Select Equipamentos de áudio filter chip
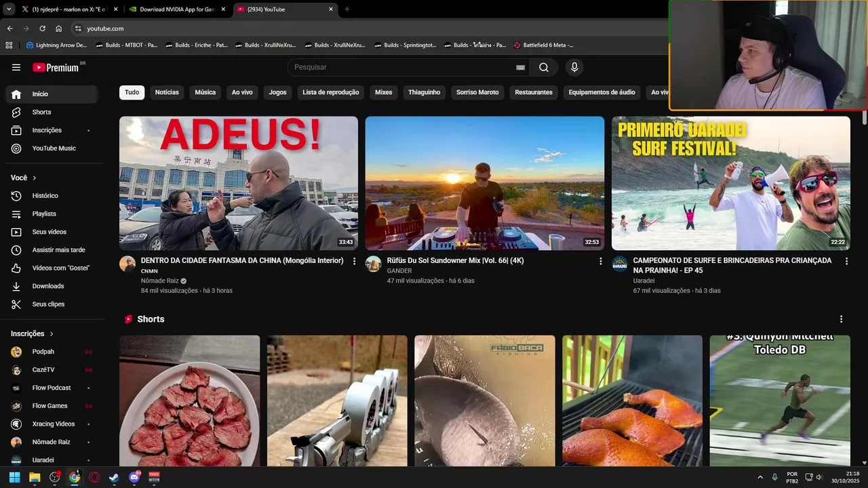 pos(602,92)
